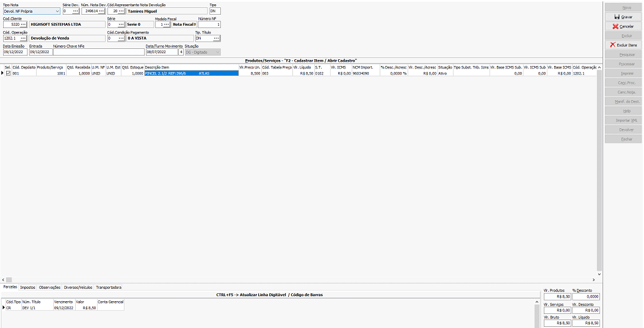The image size is (644, 328).
Task: Click the Gravar save button
Action: [x=623, y=17]
